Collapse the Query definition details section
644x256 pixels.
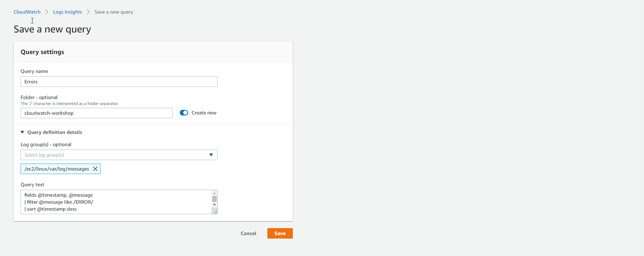(54, 132)
